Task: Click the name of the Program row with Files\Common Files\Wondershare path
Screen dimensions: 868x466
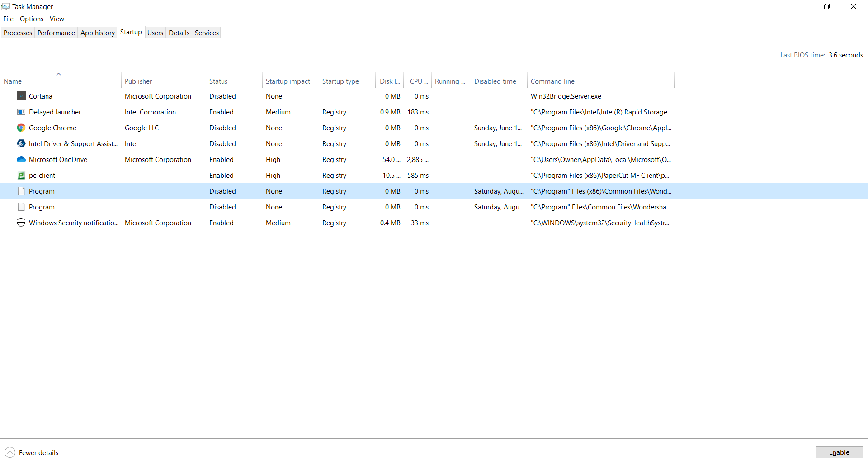Action: pyautogui.click(x=42, y=207)
